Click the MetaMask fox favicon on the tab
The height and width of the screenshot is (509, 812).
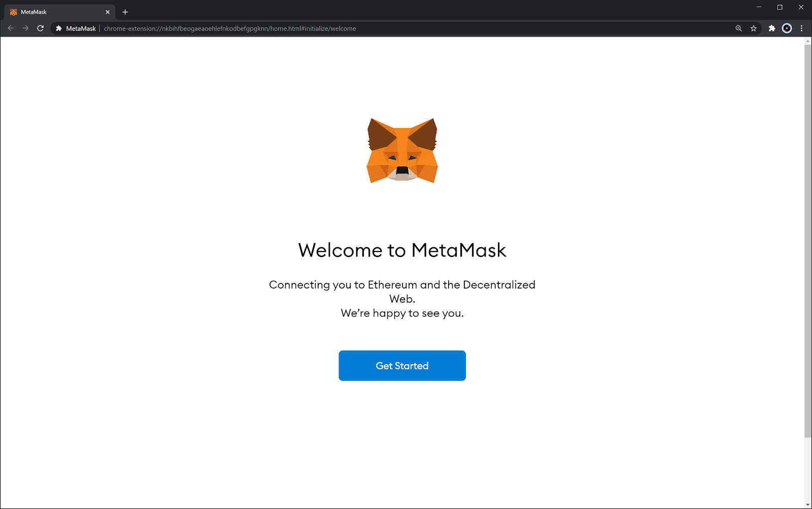coord(14,12)
